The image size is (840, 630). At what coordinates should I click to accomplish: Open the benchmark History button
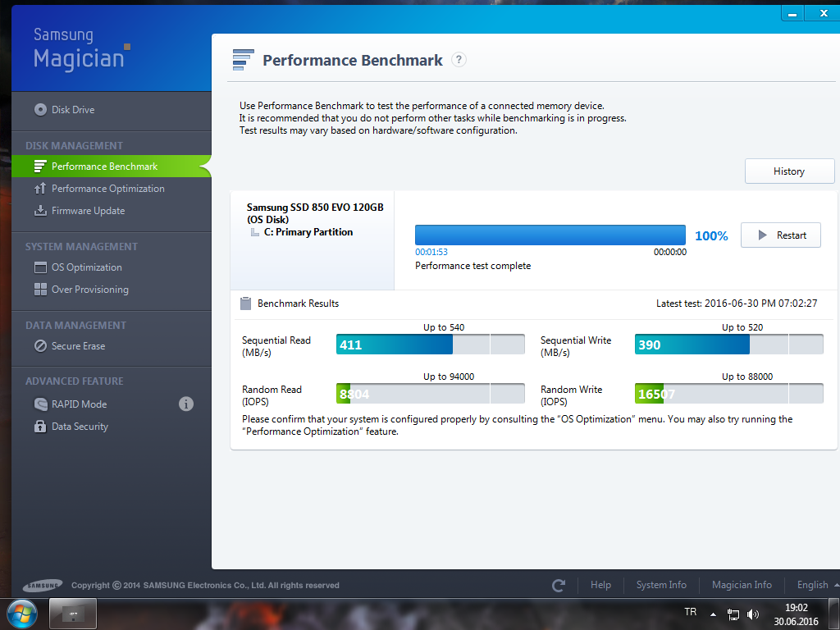coord(789,171)
